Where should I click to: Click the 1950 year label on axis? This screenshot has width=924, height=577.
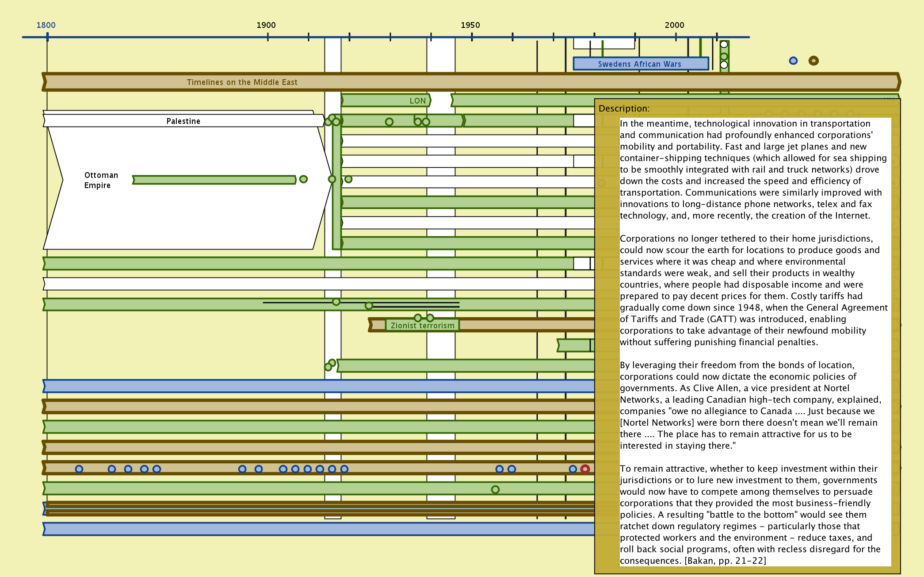[x=470, y=25]
